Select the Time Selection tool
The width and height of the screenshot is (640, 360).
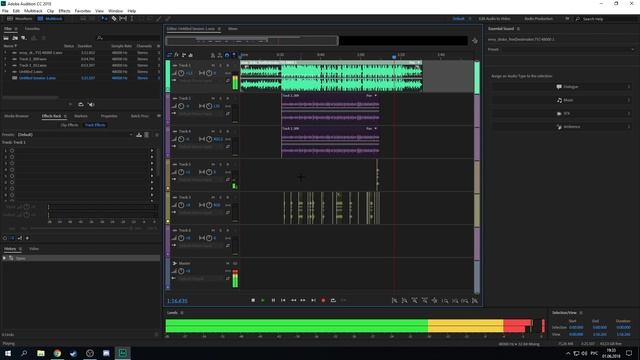click(x=131, y=19)
